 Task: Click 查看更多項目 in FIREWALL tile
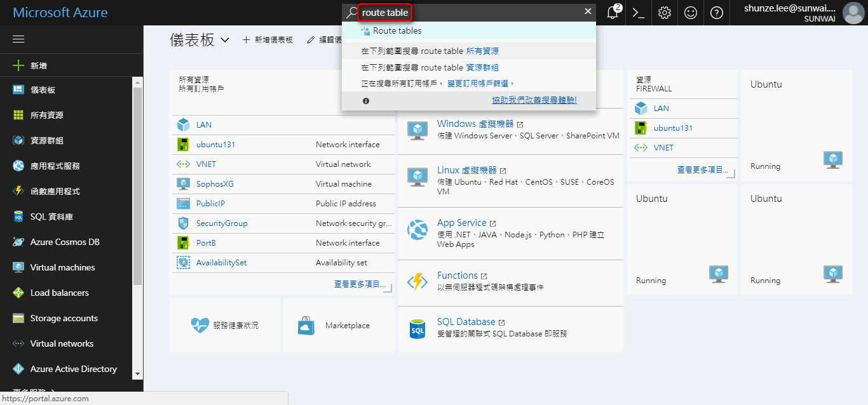tap(703, 170)
